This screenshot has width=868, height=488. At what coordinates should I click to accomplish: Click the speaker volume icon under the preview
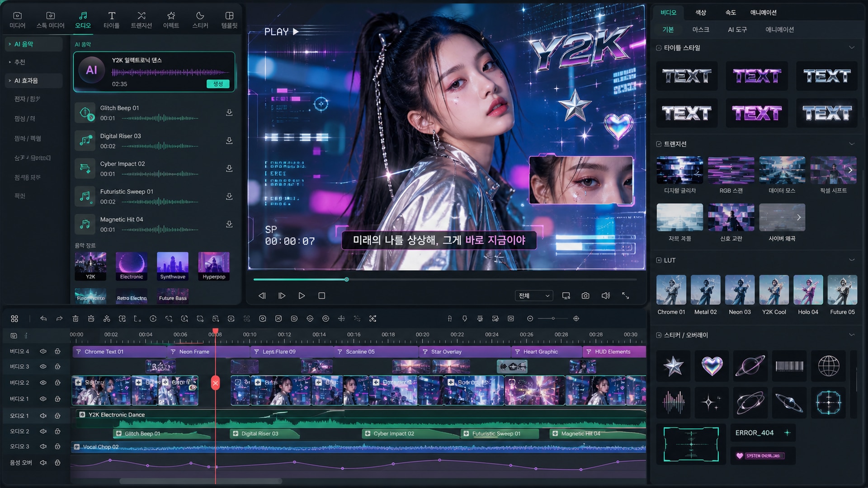point(606,296)
